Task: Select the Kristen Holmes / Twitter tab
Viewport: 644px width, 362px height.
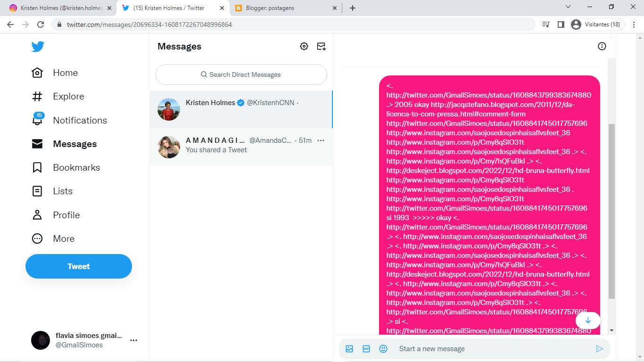Action: [172, 8]
